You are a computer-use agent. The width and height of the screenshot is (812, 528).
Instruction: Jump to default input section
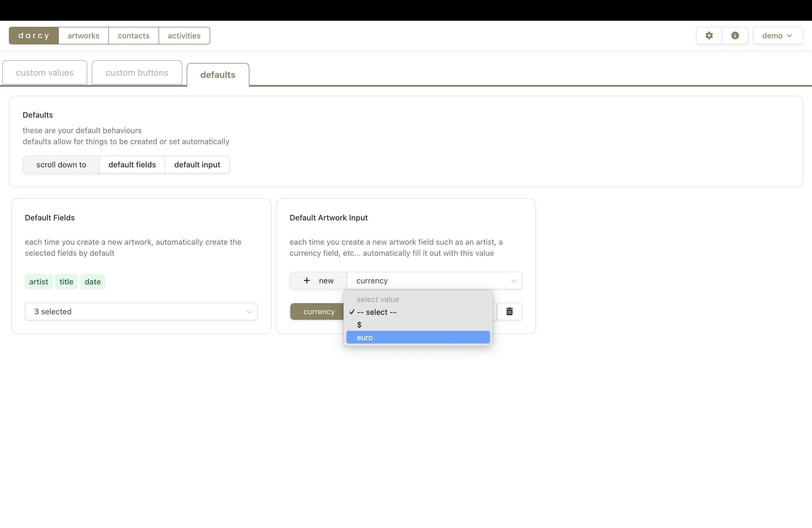click(x=197, y=165)
